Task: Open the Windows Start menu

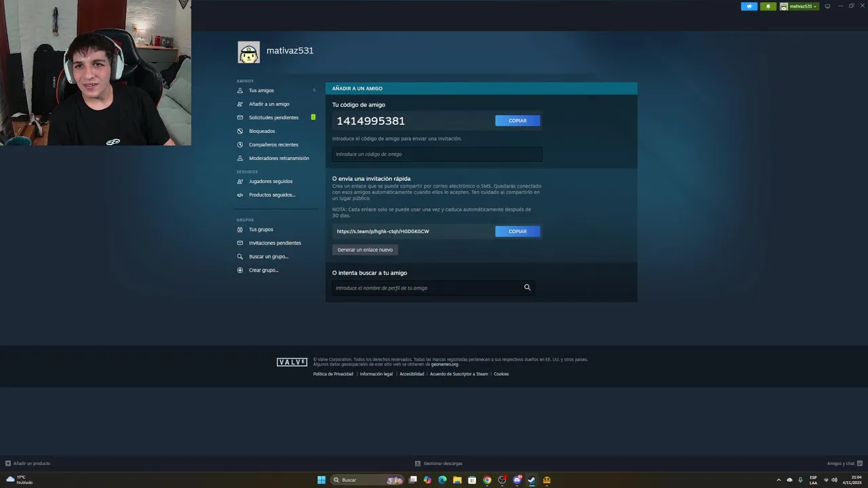Action: coord(321,480)
